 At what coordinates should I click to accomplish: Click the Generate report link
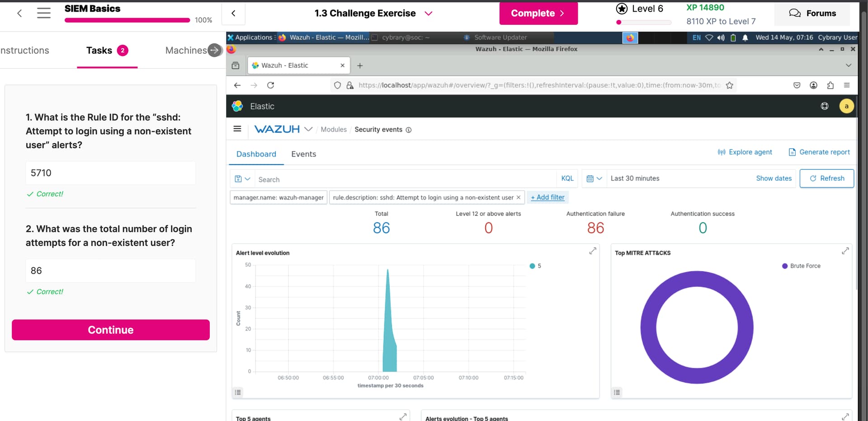point(819,152)
